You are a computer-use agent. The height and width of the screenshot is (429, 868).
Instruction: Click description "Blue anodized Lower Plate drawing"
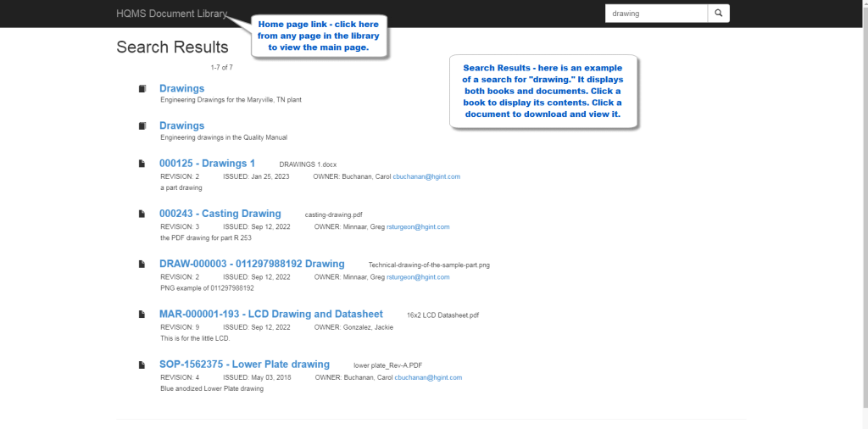click(212, 388)
